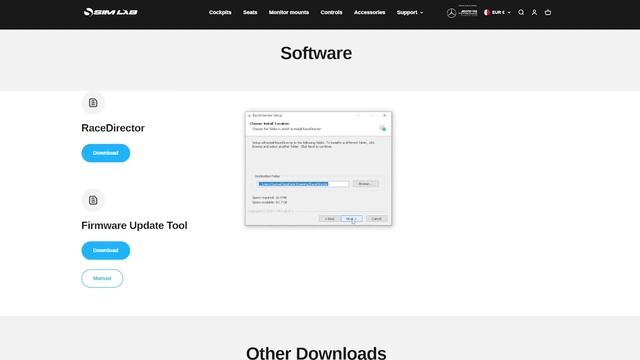Open the Accessories menu item
640x360 pixels.
tap(369, 12)
